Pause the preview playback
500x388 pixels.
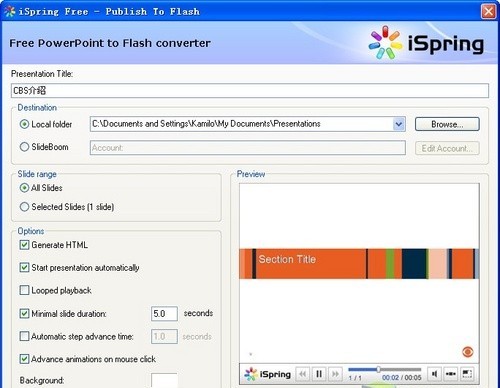(319, 374)
